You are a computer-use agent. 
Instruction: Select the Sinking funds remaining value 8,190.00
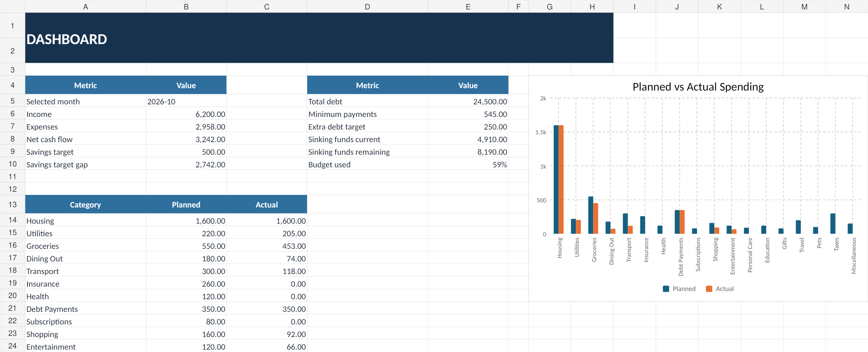click(x=468, y=152)
